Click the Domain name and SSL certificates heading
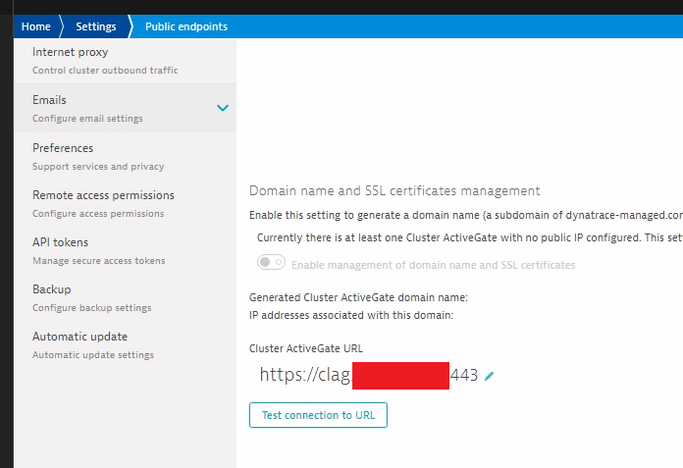 394,190
